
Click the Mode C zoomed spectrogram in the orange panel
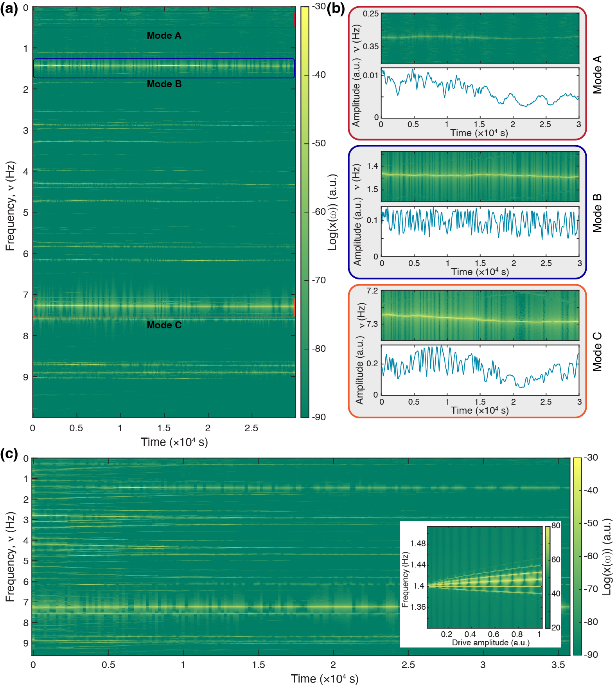click(480, 315)
